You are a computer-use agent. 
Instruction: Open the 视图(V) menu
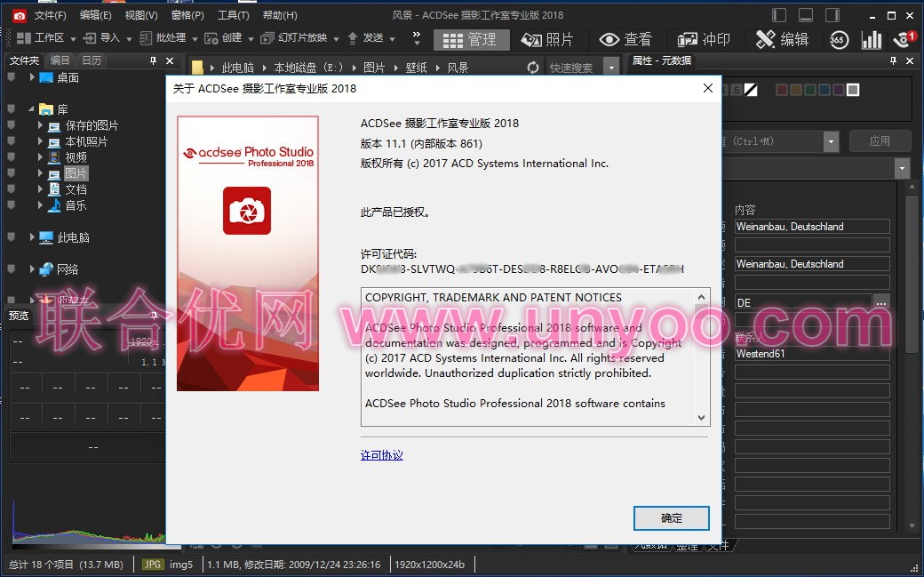click(141, 15)
